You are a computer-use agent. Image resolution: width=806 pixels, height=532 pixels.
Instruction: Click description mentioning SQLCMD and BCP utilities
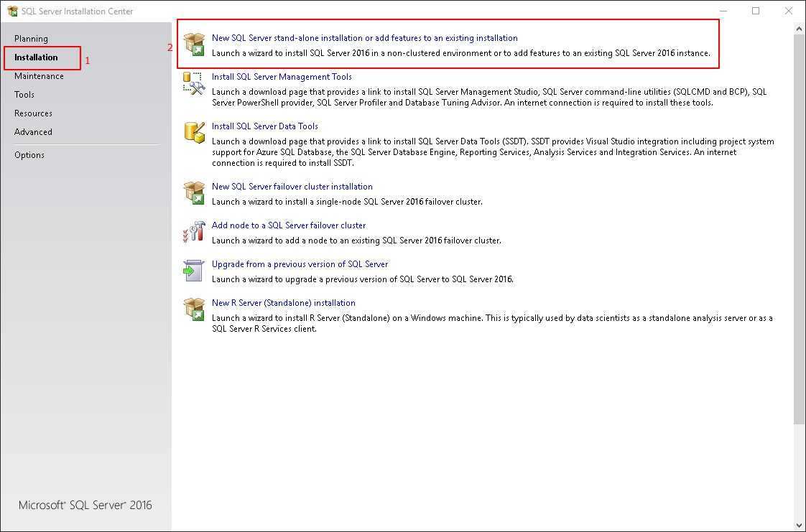point(489,97)
